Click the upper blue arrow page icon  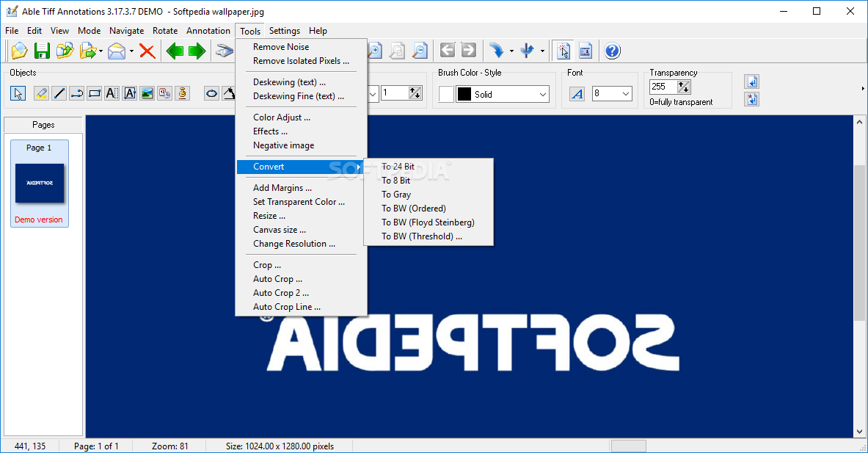coord(752,82)
